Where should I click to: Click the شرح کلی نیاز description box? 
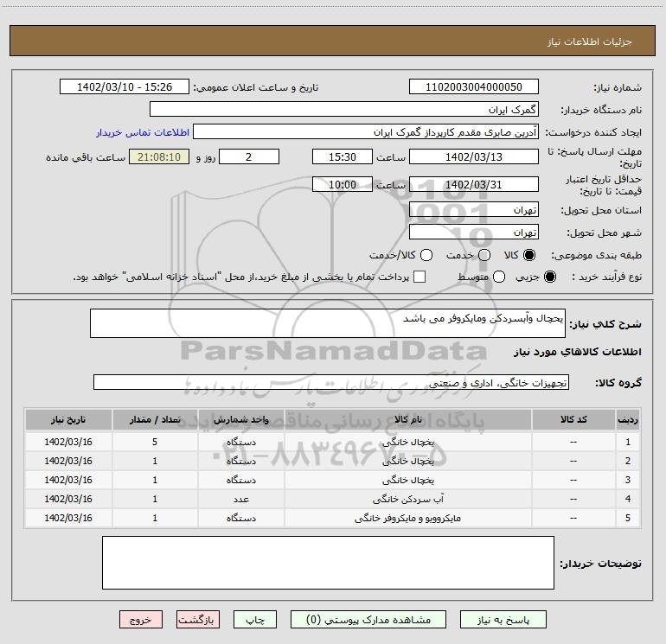328,323
